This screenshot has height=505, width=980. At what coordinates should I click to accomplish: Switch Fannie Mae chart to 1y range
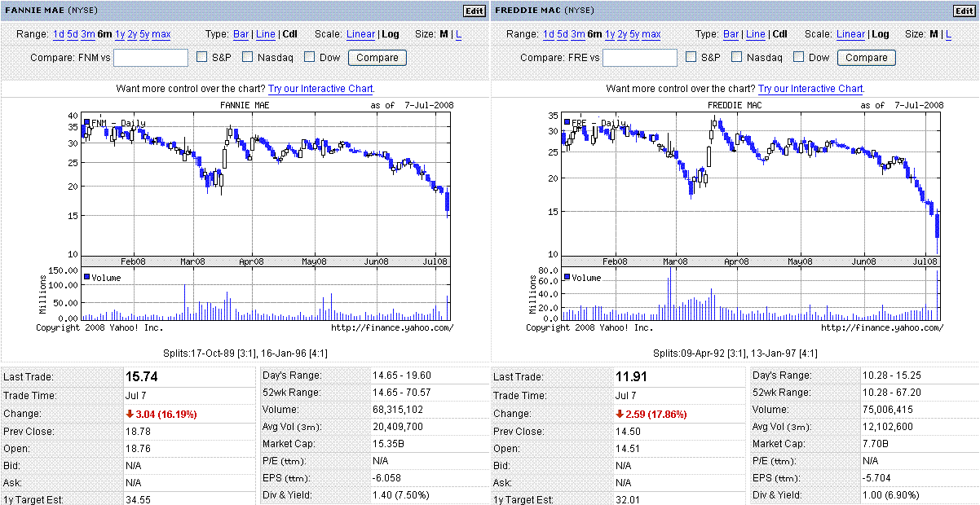coord(120,34)
